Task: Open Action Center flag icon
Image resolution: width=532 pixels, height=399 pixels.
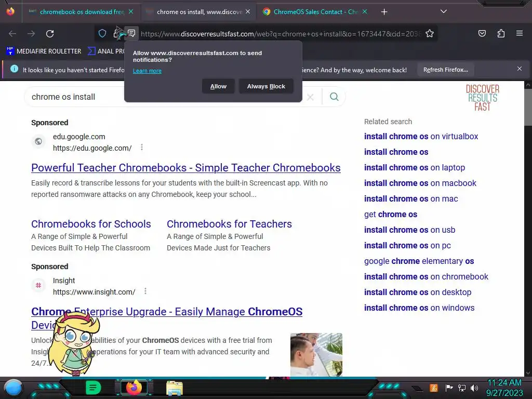Action: click(449, 388)
